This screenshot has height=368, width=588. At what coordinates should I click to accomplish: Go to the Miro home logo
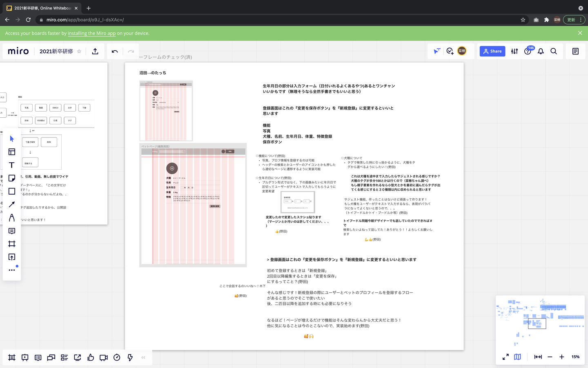point(18,51)
